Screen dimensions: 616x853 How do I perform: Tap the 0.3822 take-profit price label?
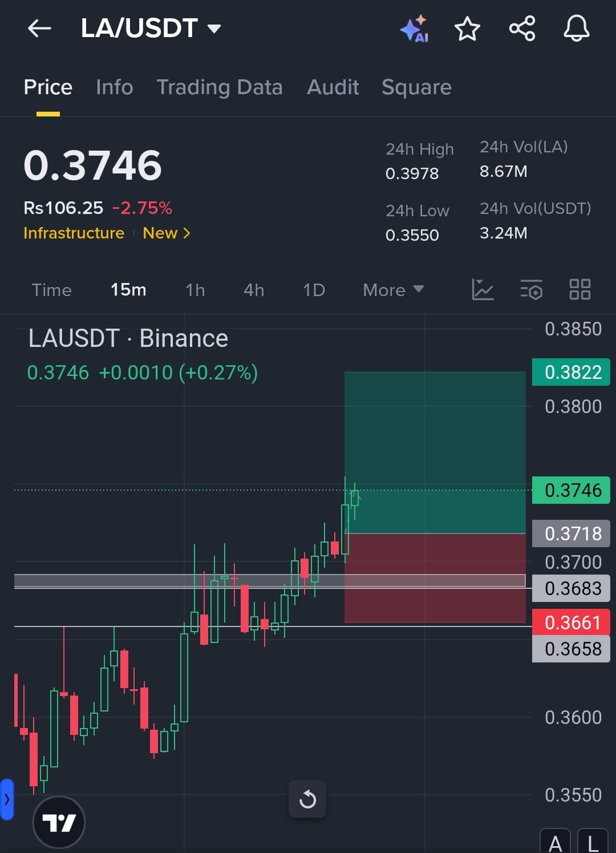[x=571, y=372]
